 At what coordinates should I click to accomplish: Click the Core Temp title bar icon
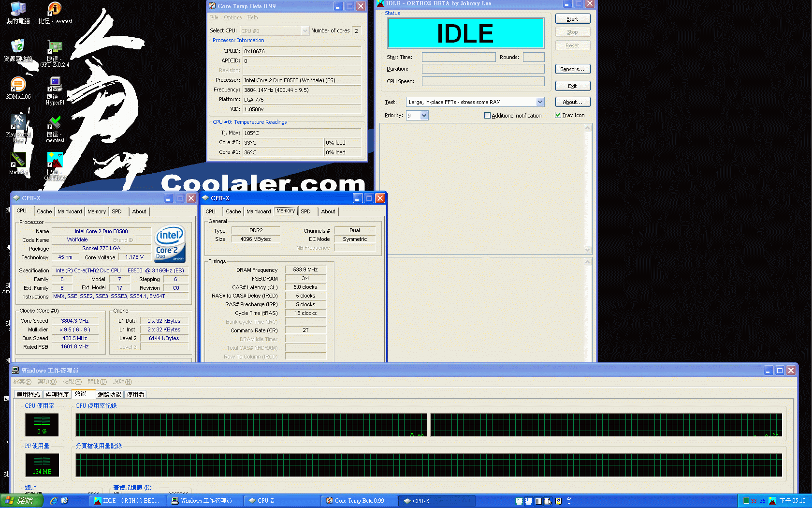(212, 6)
